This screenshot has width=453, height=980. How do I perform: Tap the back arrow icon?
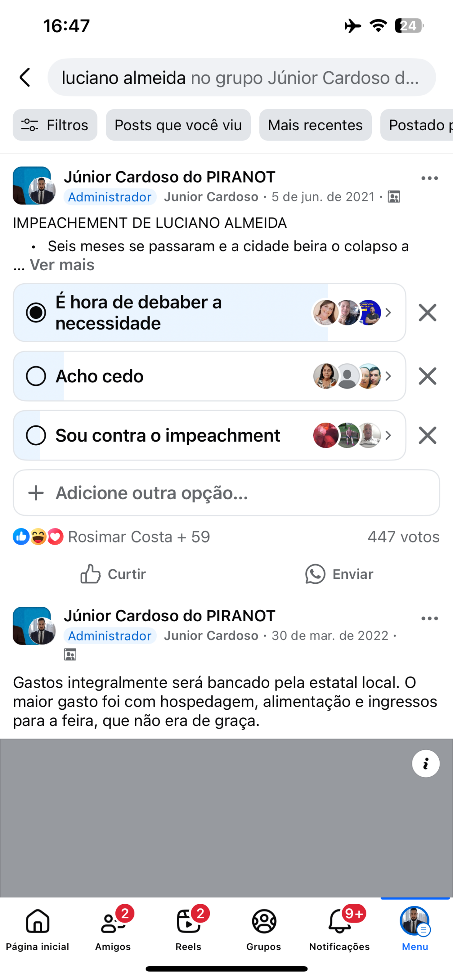tap(25, 78)
